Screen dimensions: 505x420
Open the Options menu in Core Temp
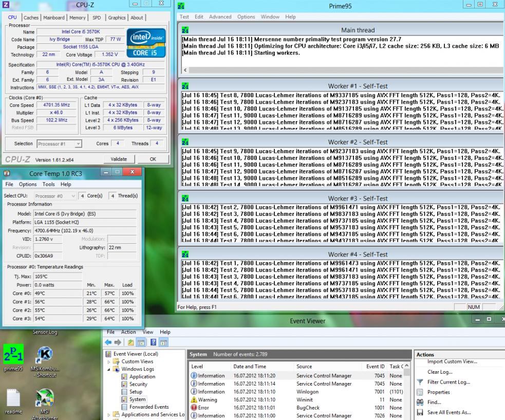tap(28, 184)
